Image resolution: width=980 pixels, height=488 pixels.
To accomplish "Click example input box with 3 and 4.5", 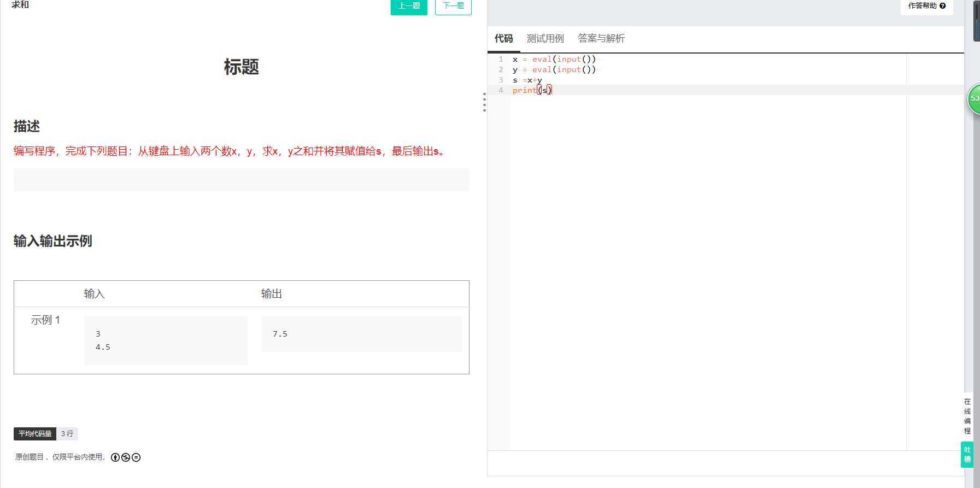I will pos(166,340).
